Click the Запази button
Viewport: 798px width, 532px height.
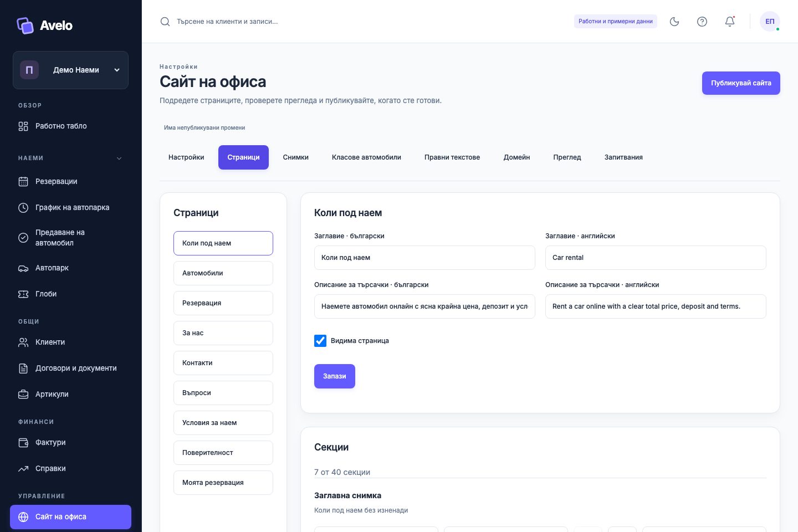click(x=335, y=376)
